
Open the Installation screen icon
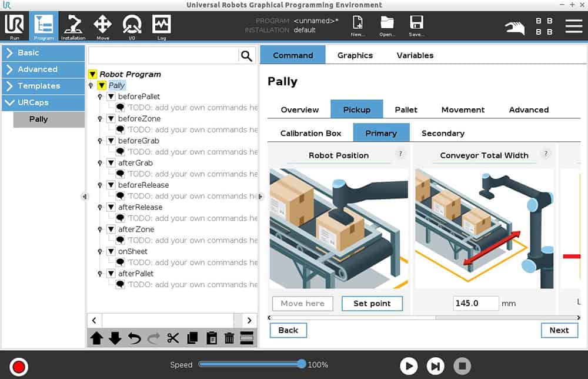point(73,26)
